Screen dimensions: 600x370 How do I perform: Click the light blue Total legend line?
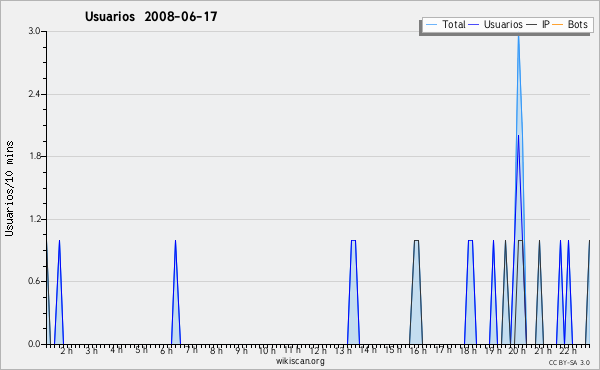click(x=431, y=25)
